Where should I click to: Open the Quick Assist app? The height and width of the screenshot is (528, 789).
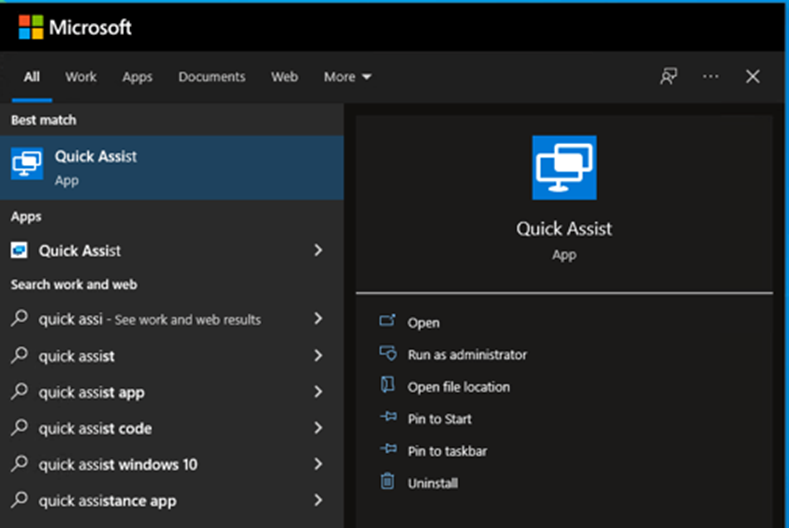[x=423, y=323]
